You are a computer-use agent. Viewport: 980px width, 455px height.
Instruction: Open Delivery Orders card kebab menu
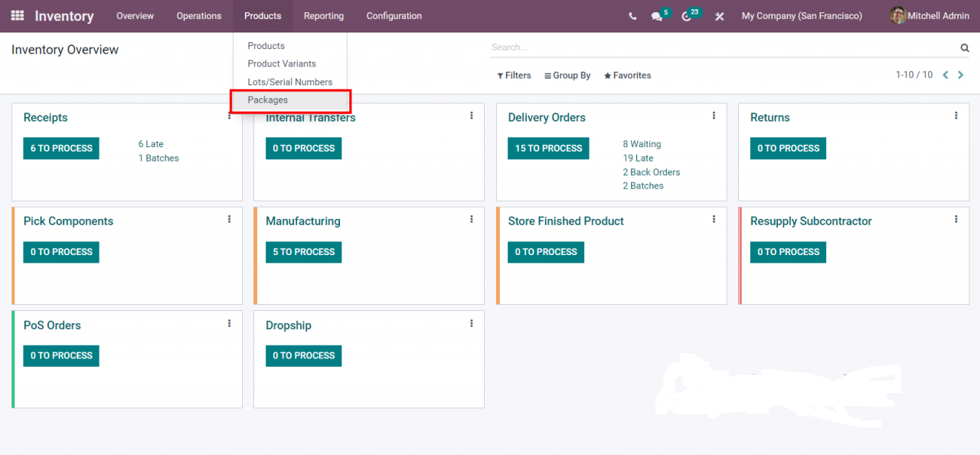click(x=714, y=116)
